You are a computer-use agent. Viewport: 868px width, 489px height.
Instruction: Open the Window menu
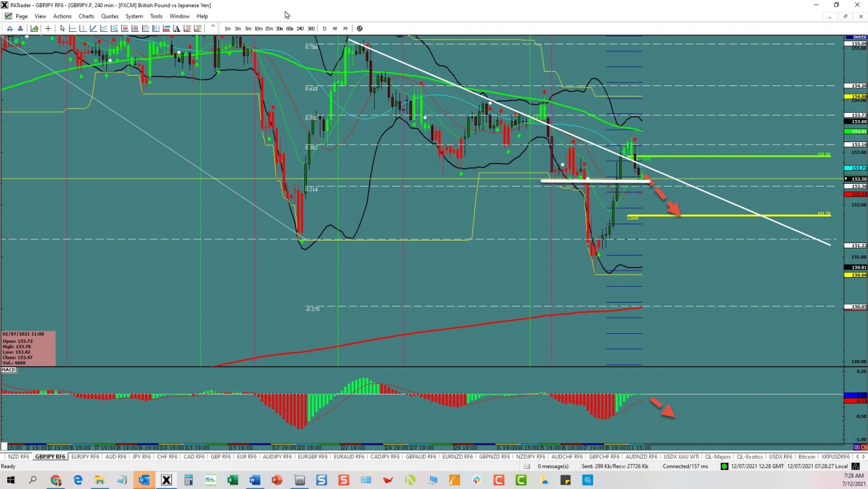(179, 16)
